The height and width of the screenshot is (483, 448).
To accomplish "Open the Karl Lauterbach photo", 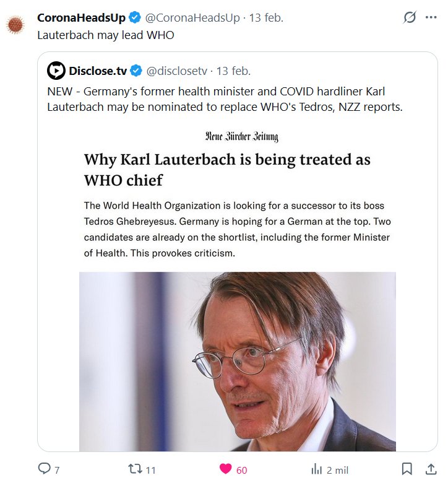I will point(238,361).
